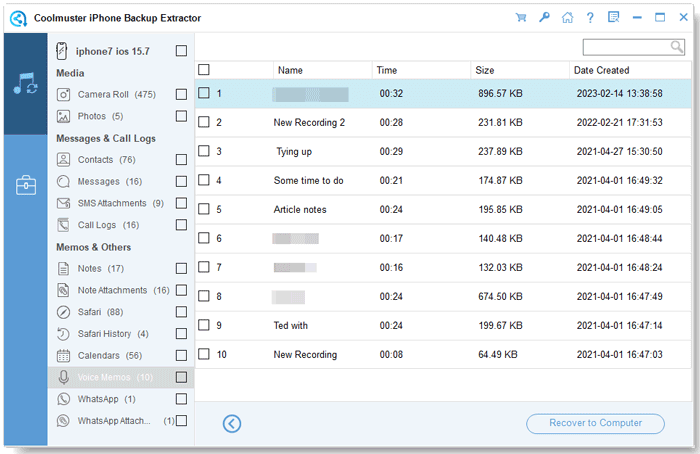Click the search magnifier icon
Screen dimensions: 700x454
(677, 47)
